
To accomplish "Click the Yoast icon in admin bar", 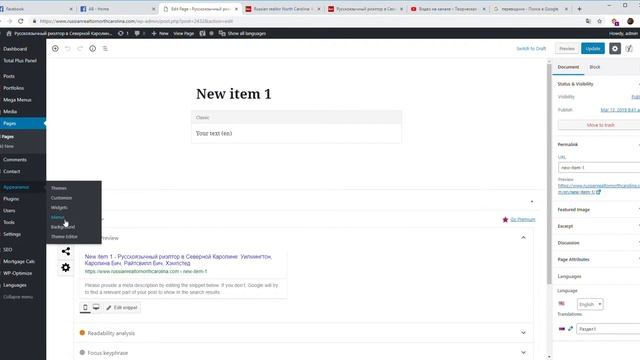I will [x=202, y=33].
